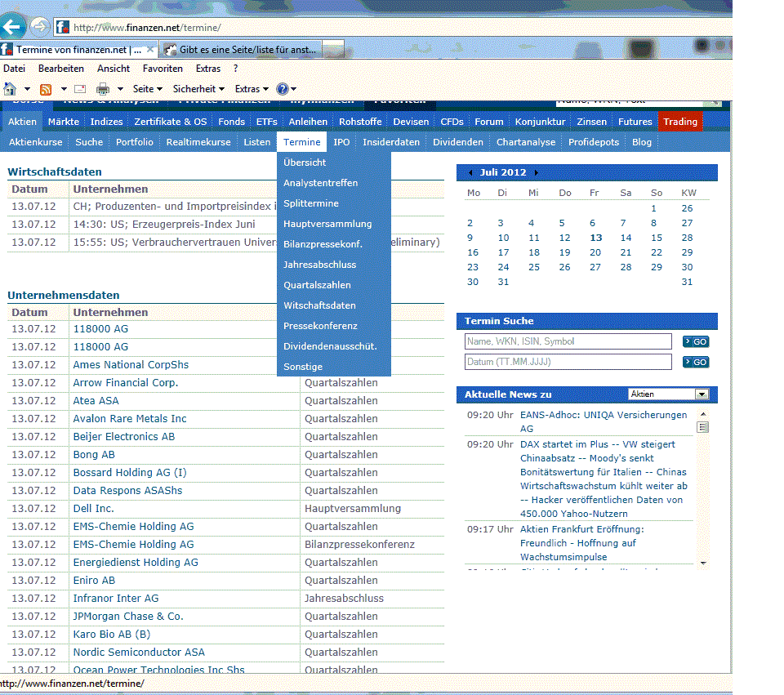The height and width of the screenshot is (695, 784).
Task: Click the blue Help question-mark icon
Action: [283, 89]
